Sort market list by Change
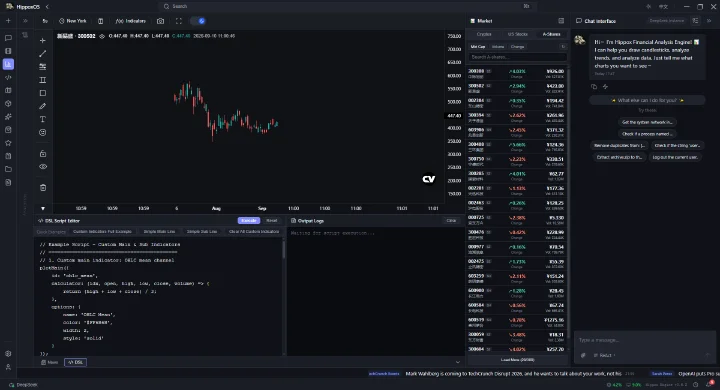720x390 pixels. point(518,47)
